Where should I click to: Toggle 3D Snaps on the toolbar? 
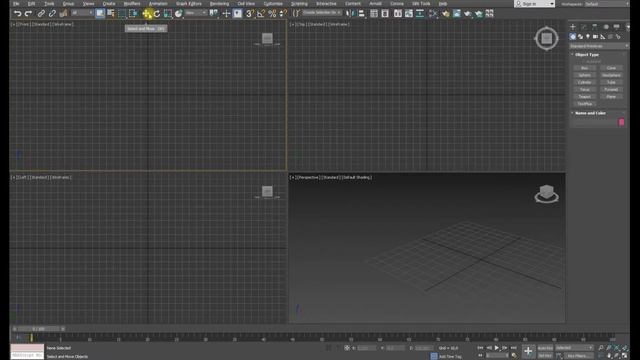coord(249,14)
